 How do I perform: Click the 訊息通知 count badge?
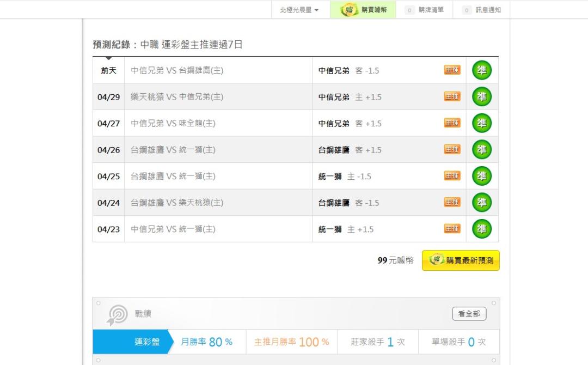[x=467, y=10]
